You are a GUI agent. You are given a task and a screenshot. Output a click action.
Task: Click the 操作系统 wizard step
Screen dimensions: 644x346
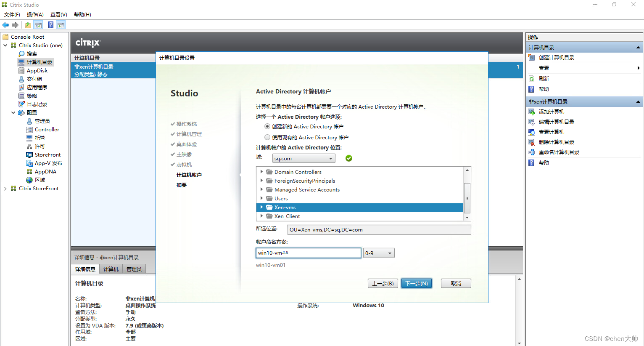(187, 124)
